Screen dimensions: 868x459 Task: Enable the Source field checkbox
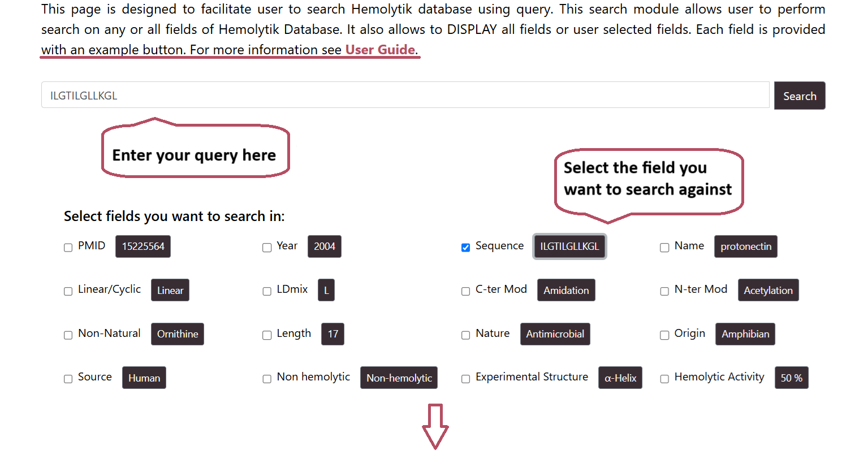point(68,379)
